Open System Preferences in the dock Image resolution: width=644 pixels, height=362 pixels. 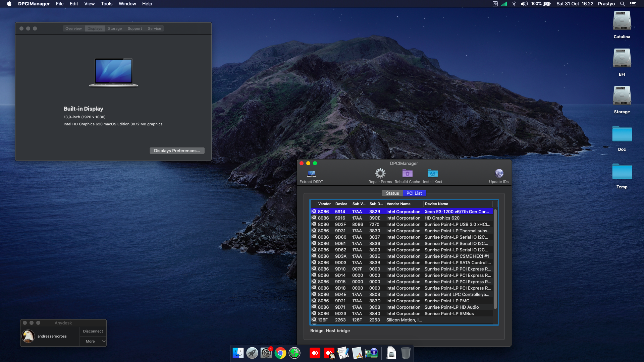(266, 353)
